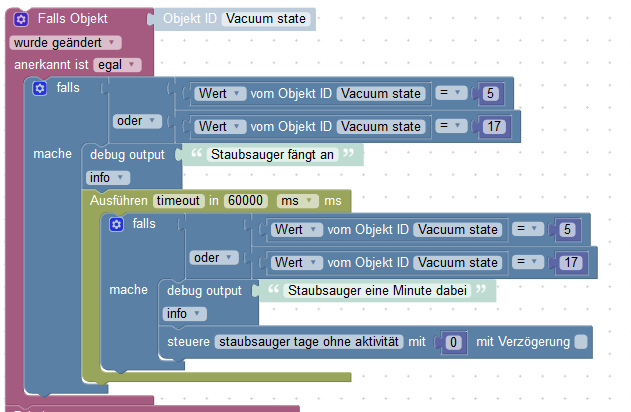Click the inner mache label
The height and width of the screenshot is (412, 631).
tap(128, 289)
